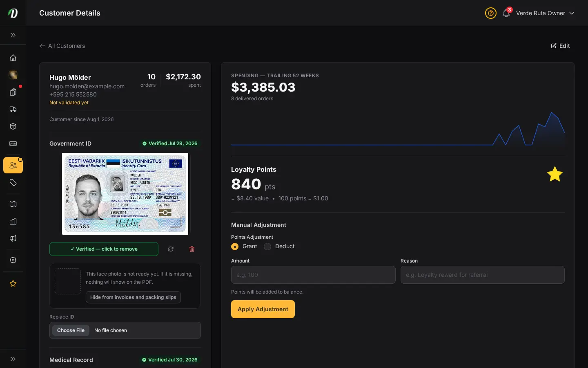Click the Reason input field
Screen dimensions: 588x368
tap(483, 275)
